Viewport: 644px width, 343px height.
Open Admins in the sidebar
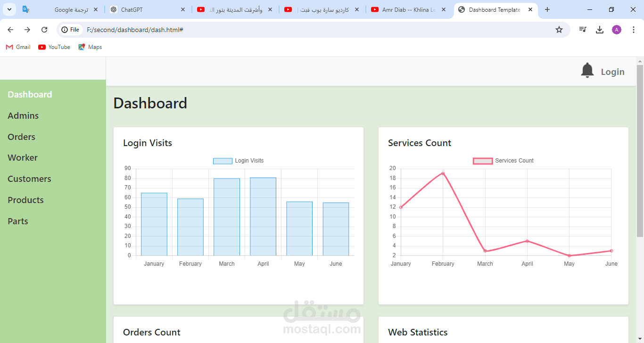coord(23,115)
